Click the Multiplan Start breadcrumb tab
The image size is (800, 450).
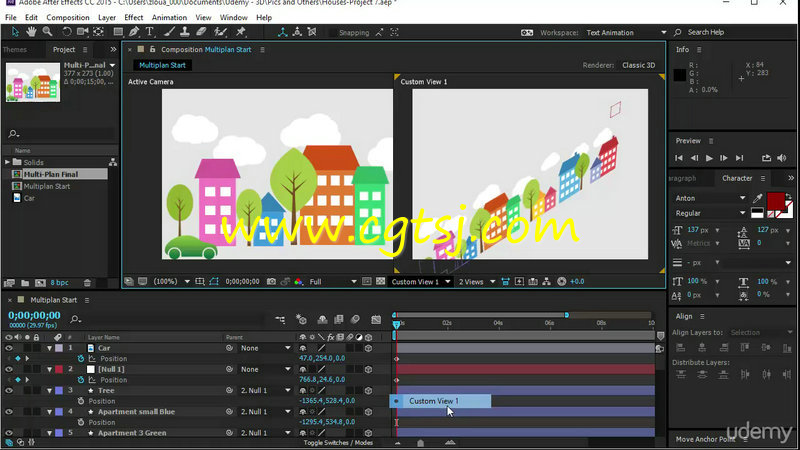(x=162, y=65)
